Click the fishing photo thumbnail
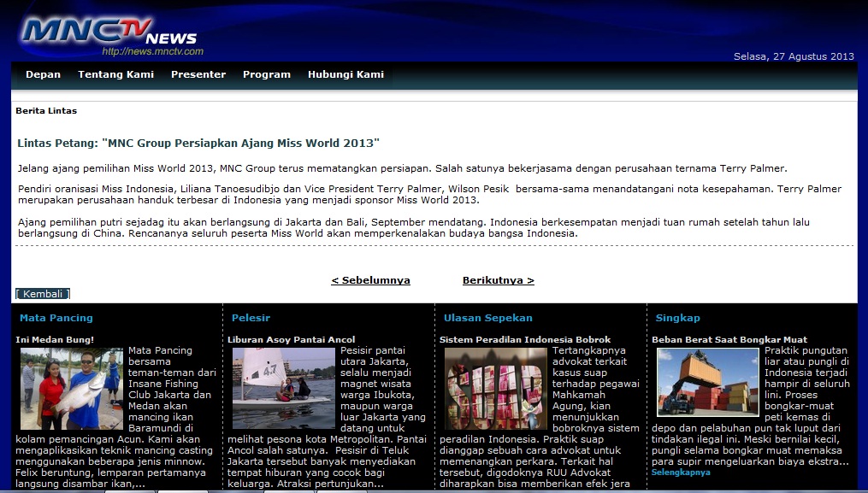The height and width of the screenshot is (493, 868). click(72, 388)
